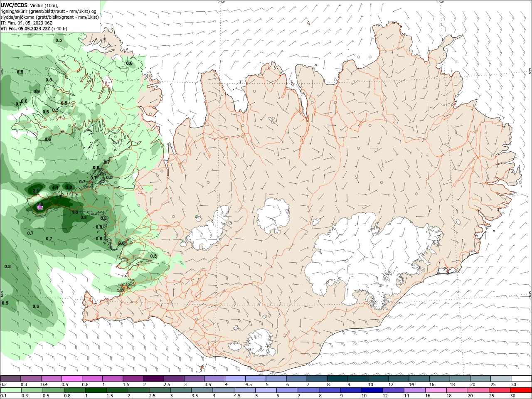This screenshot has height=399, width=532.
Task: Select the '0.1' legend label
Action: tap(4, 396)
